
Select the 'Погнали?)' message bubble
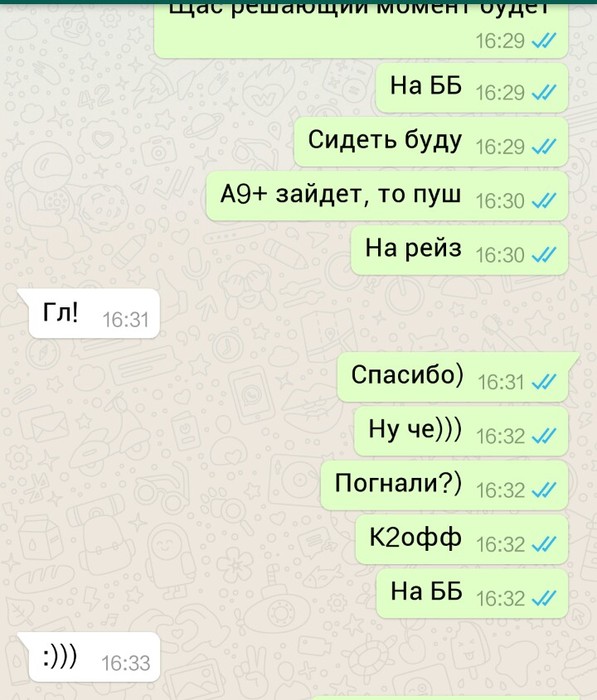444,485
